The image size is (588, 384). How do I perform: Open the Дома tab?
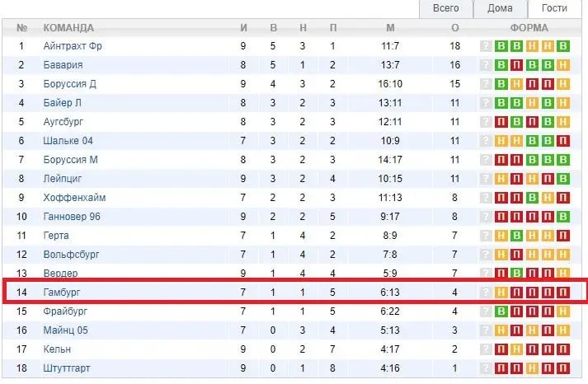click(x=500, y=8)
